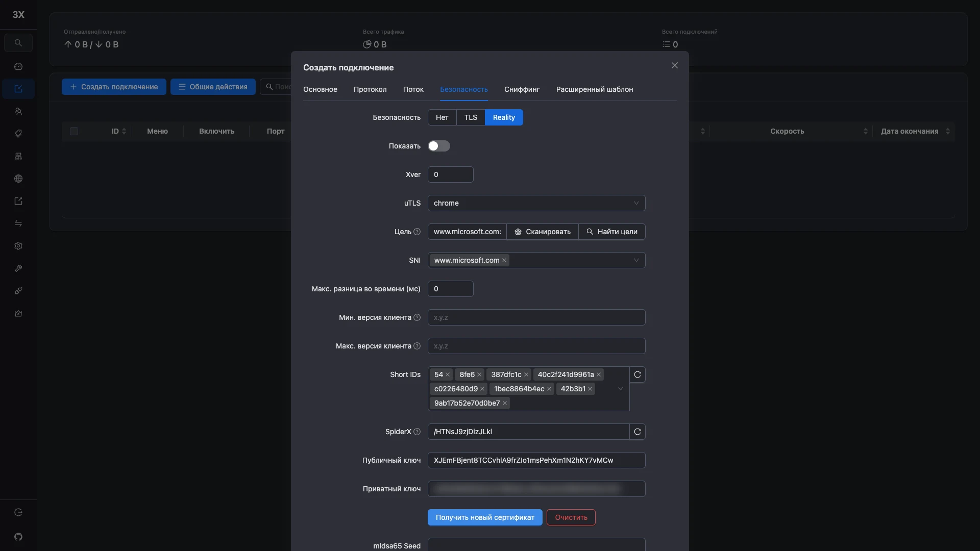This screenshot has height=551, width=980.
Task: Click Получить новый сертификат button
Action: [485, 517]
